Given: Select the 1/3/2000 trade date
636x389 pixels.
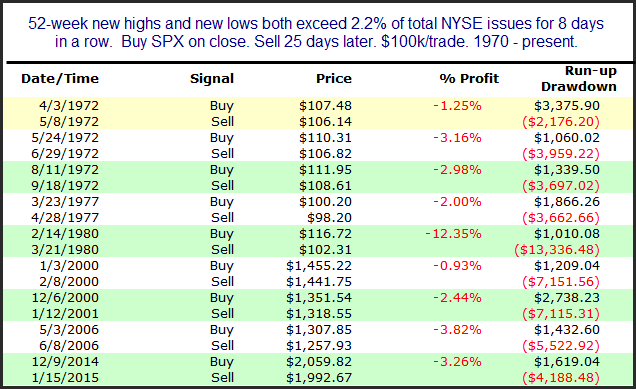Looking at the screenshot, I should tap(69, 266).
